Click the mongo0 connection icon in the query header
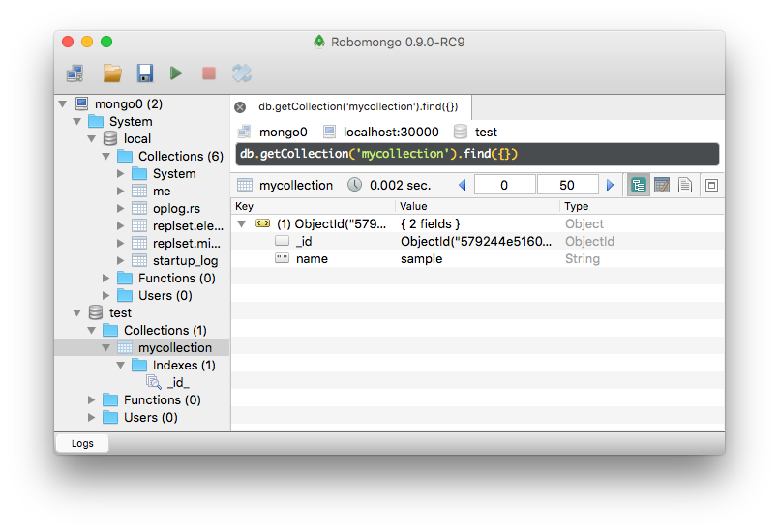Image resolution: width=779 pixels, height=532 pixels. tap(244, 132)
